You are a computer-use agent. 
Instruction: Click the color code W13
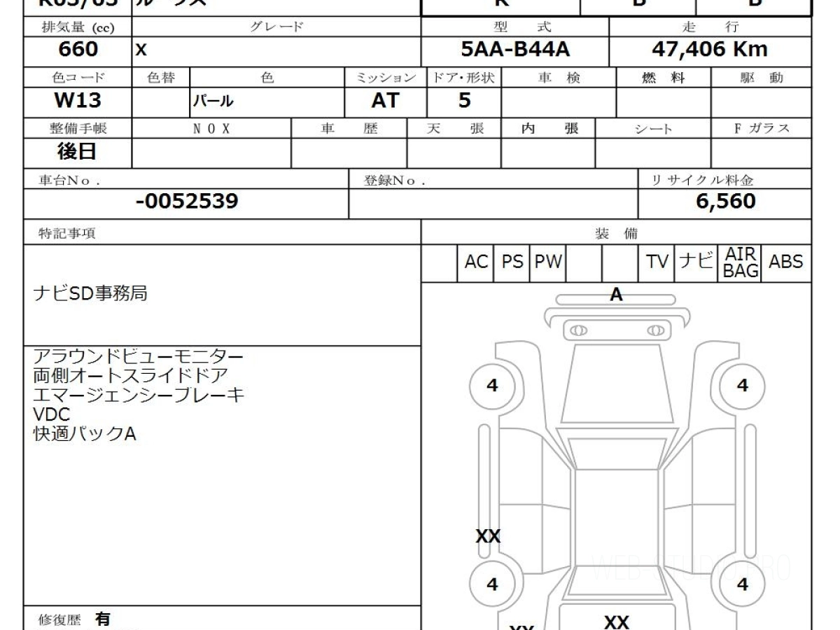point(78,101)
